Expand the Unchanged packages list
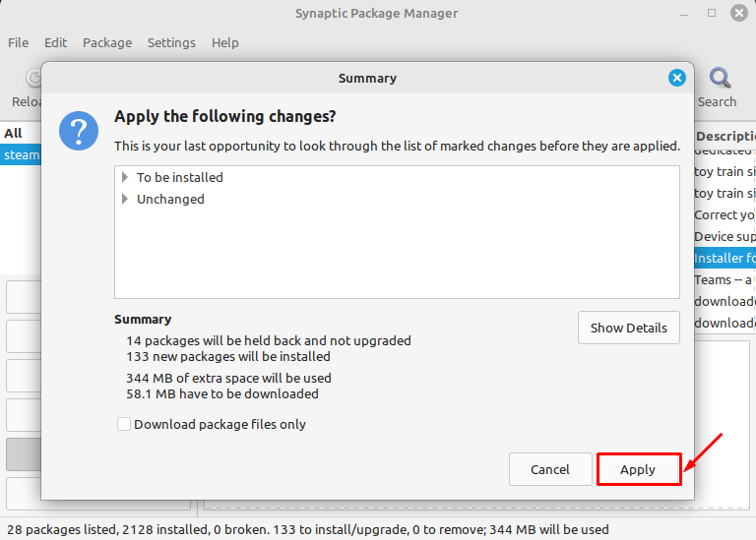 click(125, 199)
